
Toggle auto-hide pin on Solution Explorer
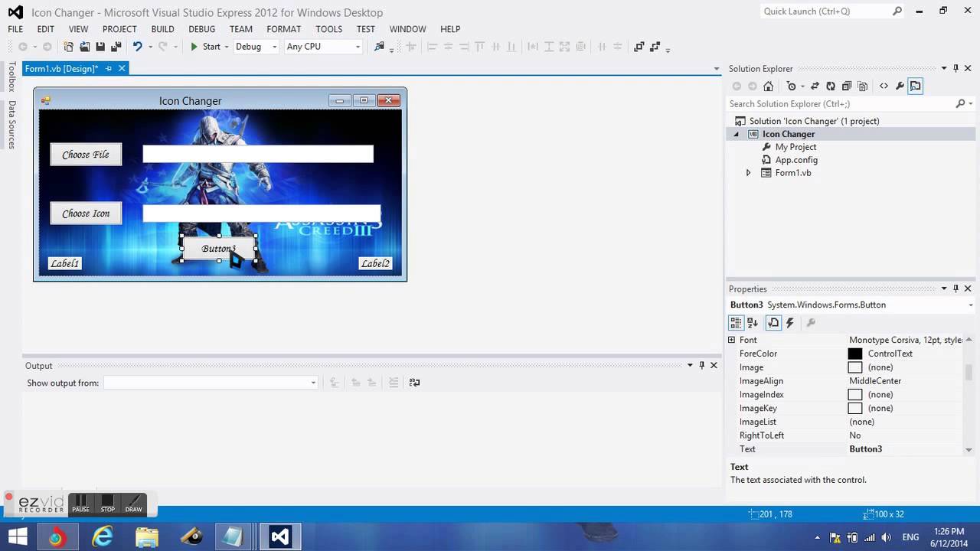(955, 69)
